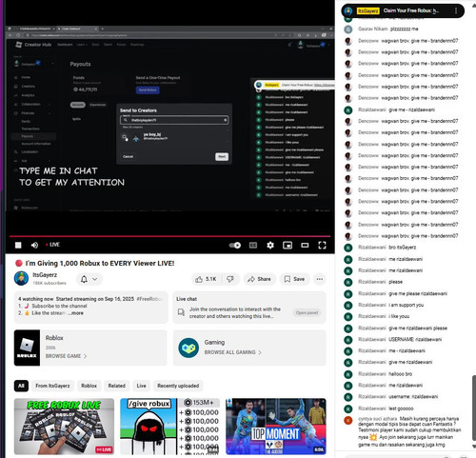Click the notification bell icon
This screenshot has height=458, width=476.
pos(84,279)
